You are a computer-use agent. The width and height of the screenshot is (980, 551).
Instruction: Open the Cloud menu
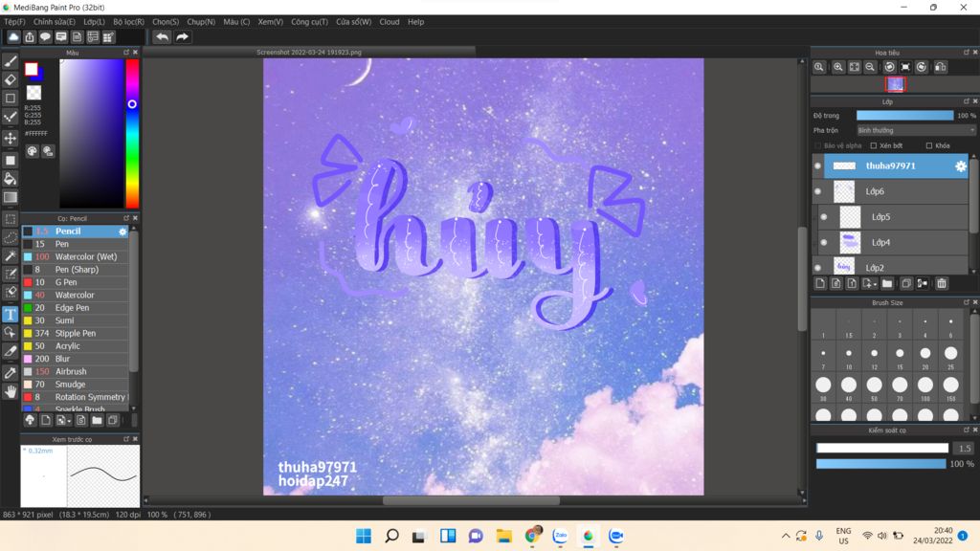[390, 22]
